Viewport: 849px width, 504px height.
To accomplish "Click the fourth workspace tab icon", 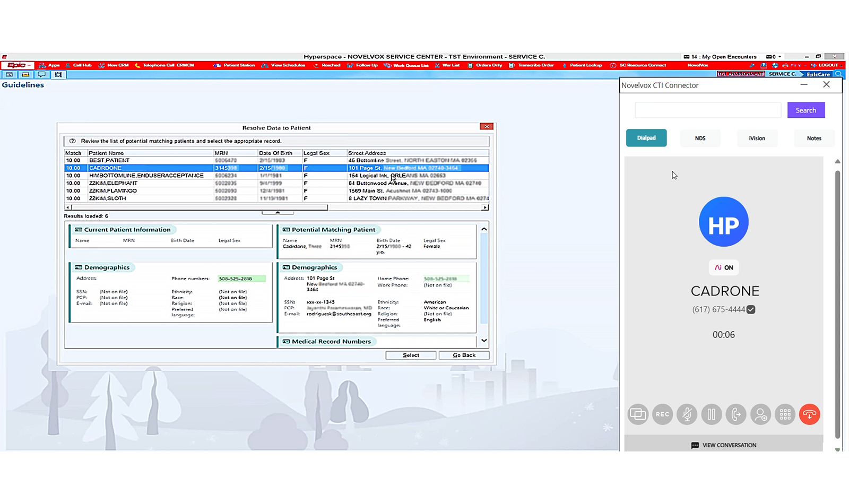I will coord(58,75).
